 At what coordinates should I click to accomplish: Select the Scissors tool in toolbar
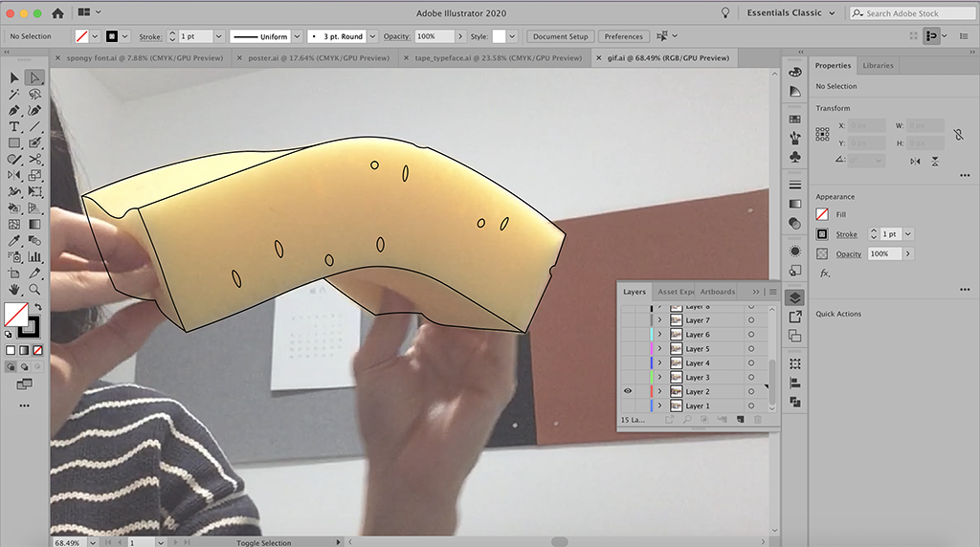[34, 159]
